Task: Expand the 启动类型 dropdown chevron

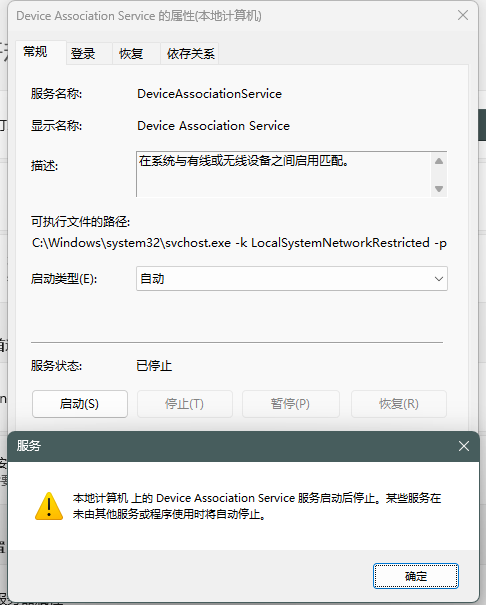Action: click(439, 279)
